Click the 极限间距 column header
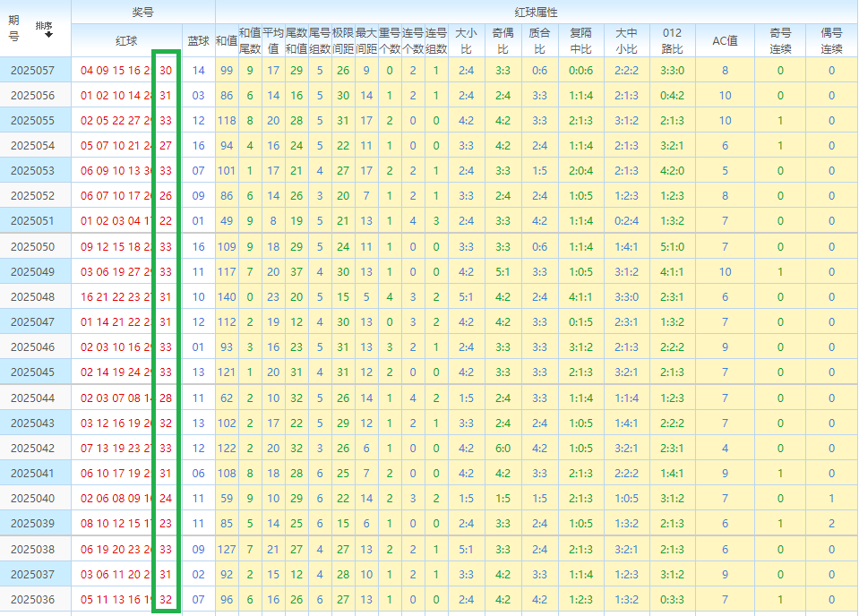 pyautogui.click(x=343, y=40)
